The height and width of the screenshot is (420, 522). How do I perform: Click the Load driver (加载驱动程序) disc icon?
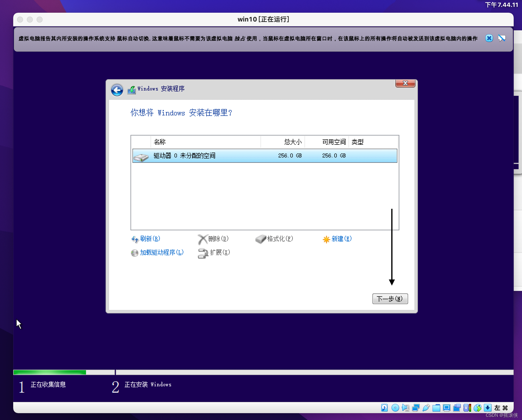coord(134,253)
